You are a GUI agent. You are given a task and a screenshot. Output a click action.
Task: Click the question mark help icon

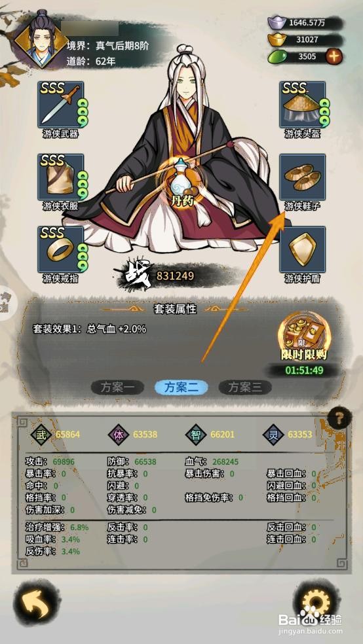click(339, 420)
